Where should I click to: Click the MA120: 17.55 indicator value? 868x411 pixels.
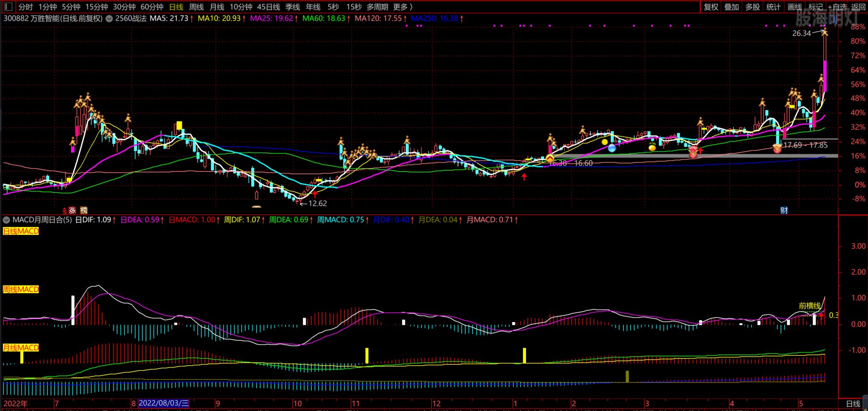coord(378,18)
